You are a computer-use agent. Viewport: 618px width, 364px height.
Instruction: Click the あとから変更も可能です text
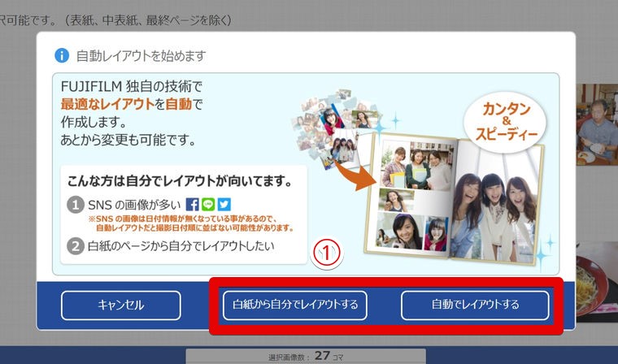pos(128,140)
